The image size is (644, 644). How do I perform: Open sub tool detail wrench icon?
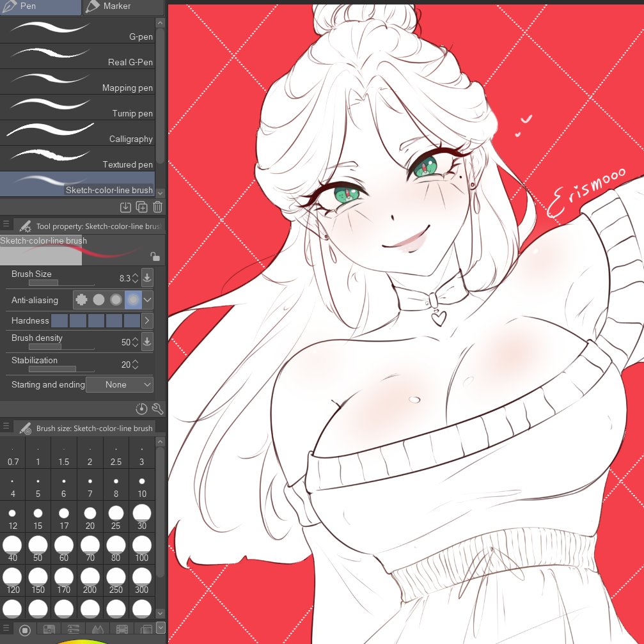(x=157, y=409)
